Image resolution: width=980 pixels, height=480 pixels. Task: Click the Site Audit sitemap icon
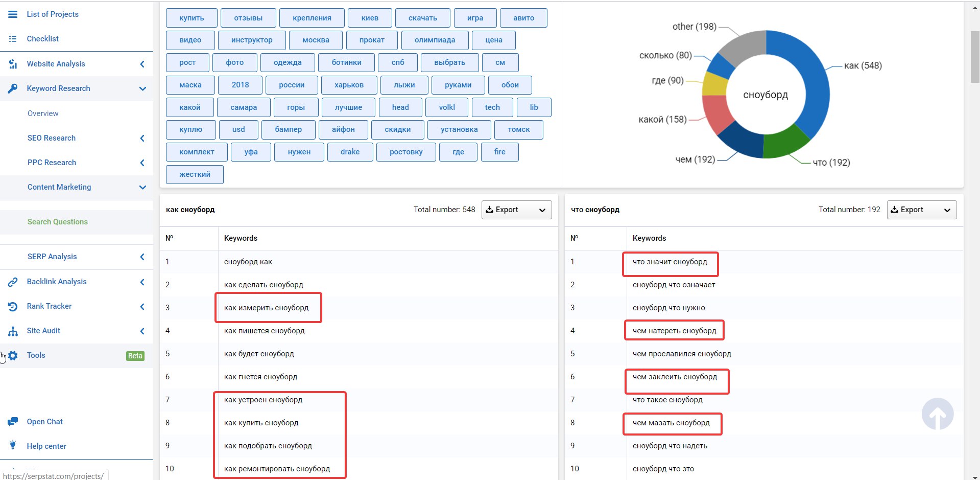pos(13,331)
